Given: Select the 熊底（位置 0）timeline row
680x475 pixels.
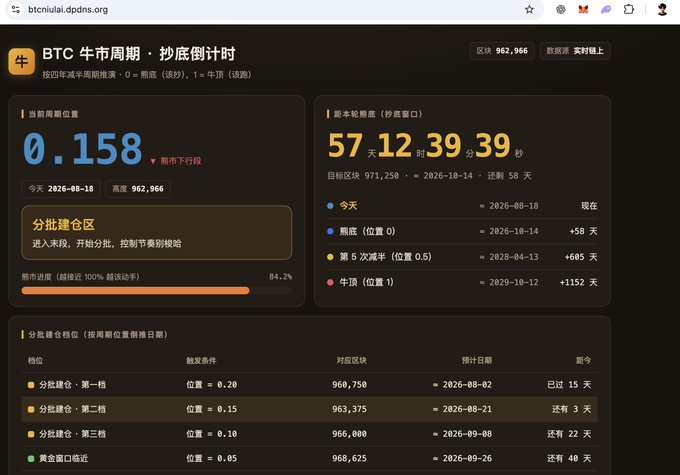Looking at the screenshot, I should point(462,231).
